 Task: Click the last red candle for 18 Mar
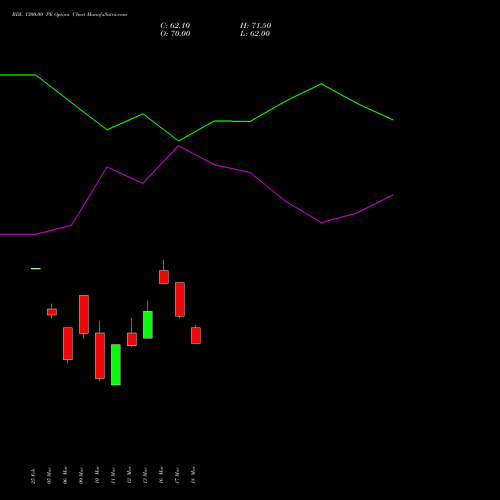[x=196, y=335]
